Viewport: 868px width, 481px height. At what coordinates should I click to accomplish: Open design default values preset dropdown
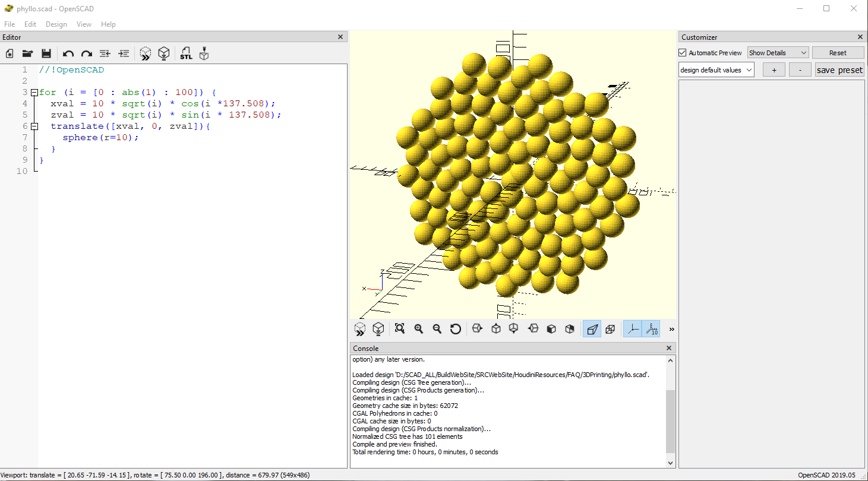click(x=716, y=70)
